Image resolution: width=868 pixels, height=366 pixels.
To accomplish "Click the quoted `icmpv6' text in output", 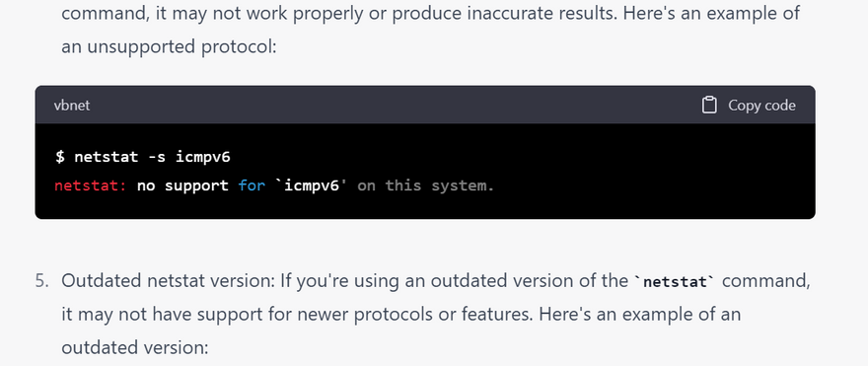I will click(311, 185).
